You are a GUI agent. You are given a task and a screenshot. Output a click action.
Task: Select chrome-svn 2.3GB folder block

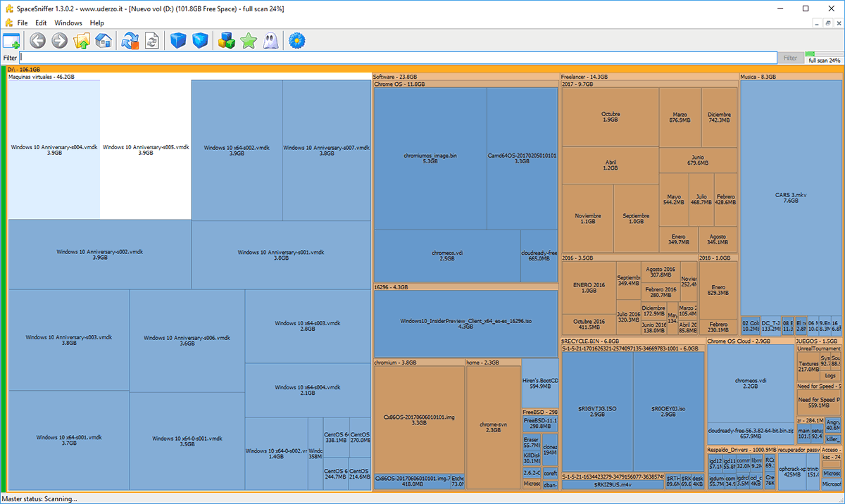tap(493, 427)
